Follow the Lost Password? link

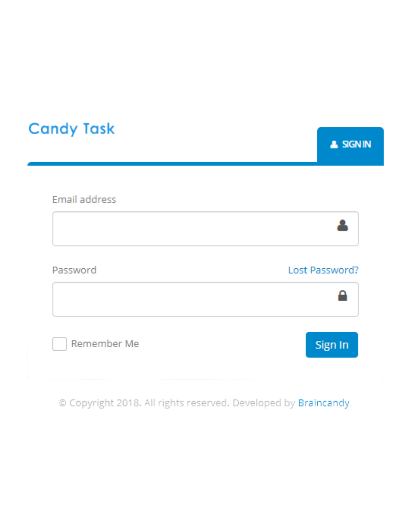coord(323,270)
